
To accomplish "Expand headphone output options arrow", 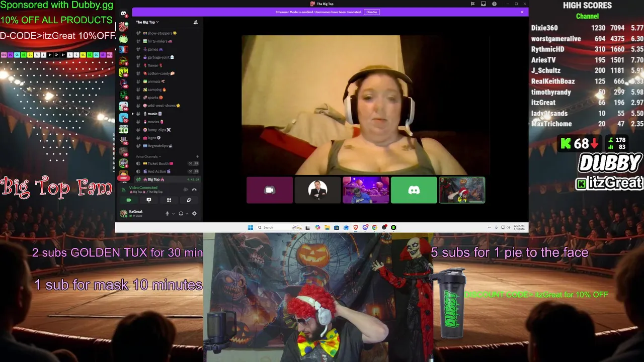I will pyautogui.click(x=187, y=214).
